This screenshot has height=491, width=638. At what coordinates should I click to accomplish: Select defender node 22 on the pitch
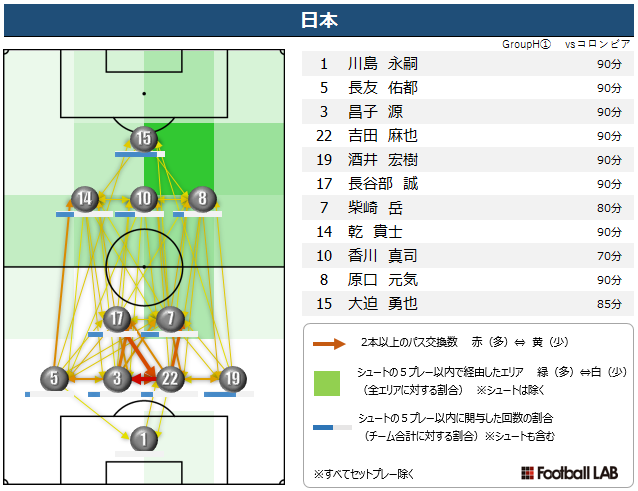point(170,379)
